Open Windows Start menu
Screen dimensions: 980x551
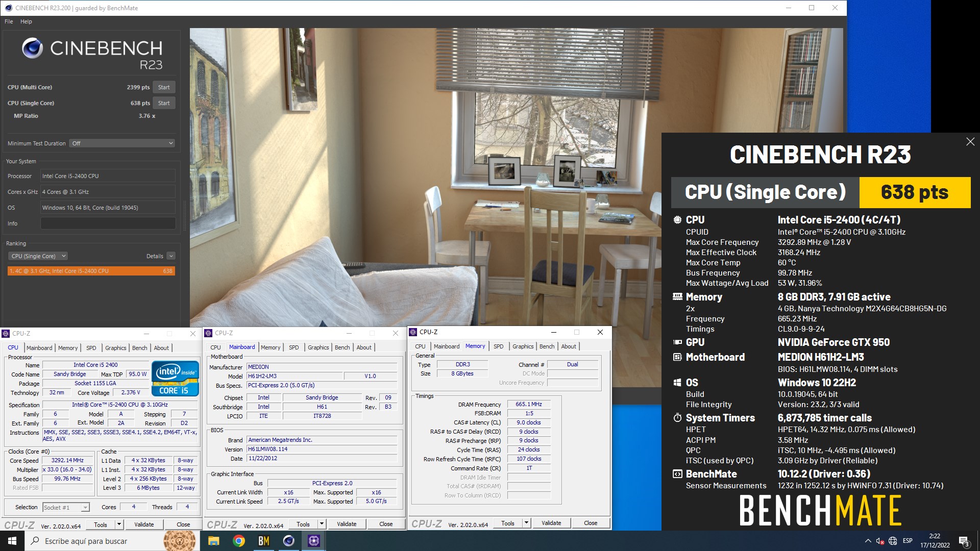pyautogui.click(x=12, y=541)
